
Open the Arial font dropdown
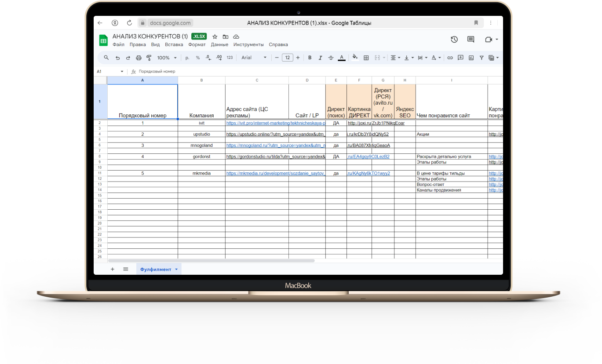(254, 58)
